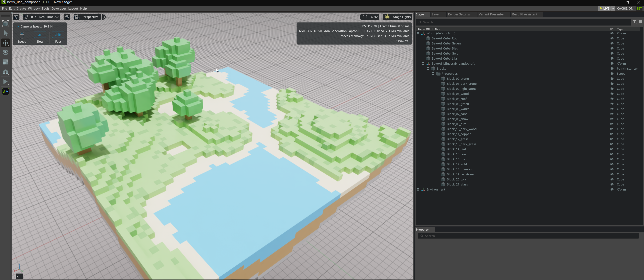This screenshot has width=644, height=280.
Task: Open the Stage panel hamburger options menu
Action: (640, 22)
